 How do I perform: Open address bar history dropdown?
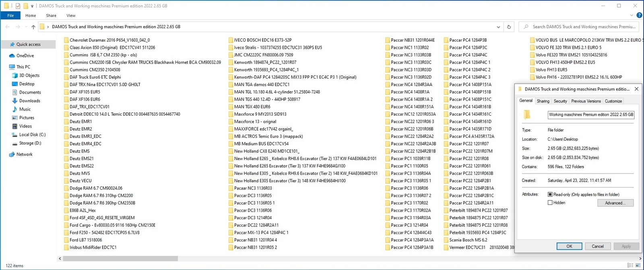498,27
